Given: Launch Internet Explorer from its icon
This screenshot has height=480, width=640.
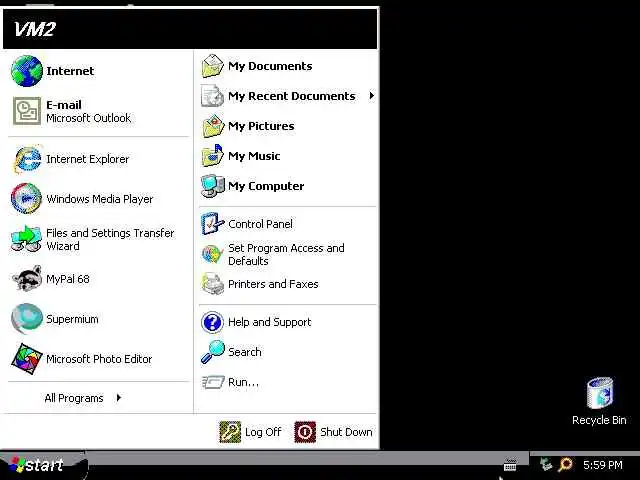Looking at the screenshot, I should coord(27,159).
